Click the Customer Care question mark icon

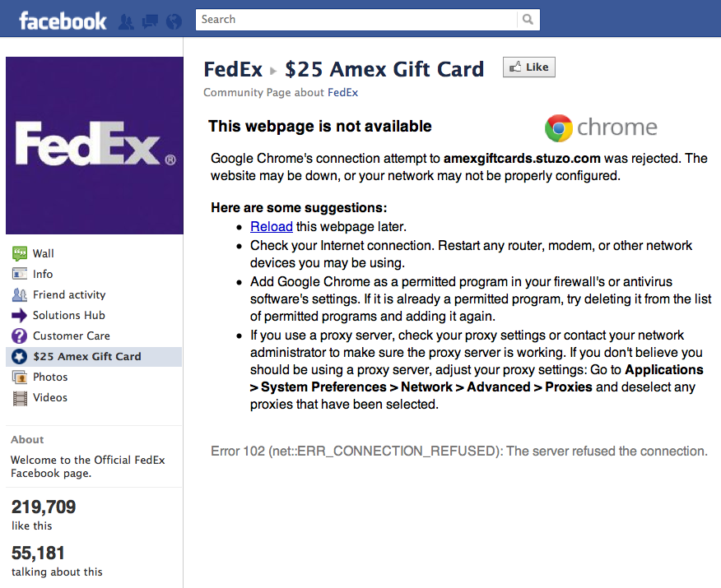pyautogui.click(x=19, y=336)
